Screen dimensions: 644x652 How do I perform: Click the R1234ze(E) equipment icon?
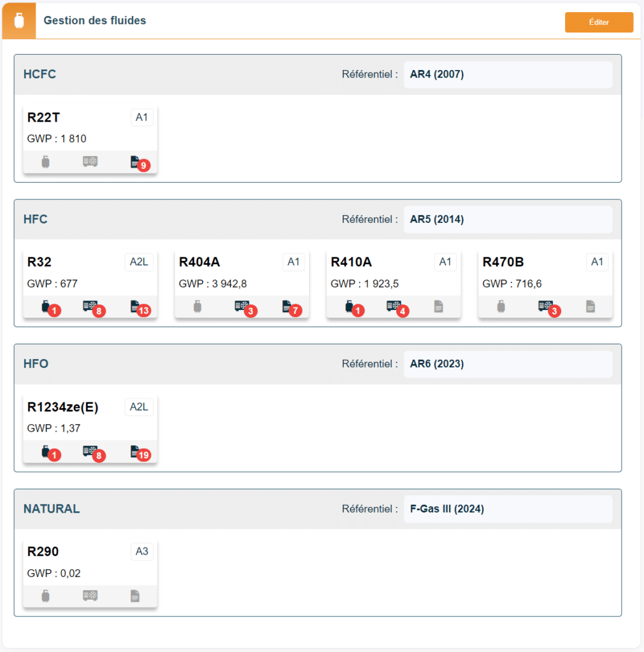(x=90, y=451)
